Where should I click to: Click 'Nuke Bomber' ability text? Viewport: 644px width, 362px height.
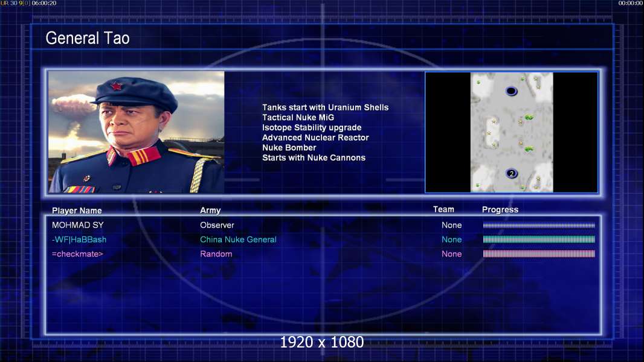289,148
